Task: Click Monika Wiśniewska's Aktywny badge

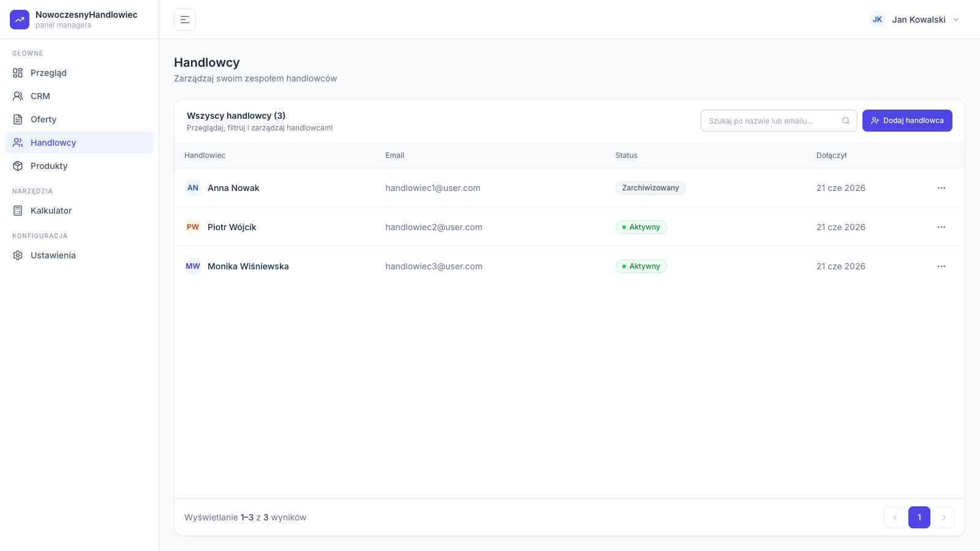Action: click(641, 266)
